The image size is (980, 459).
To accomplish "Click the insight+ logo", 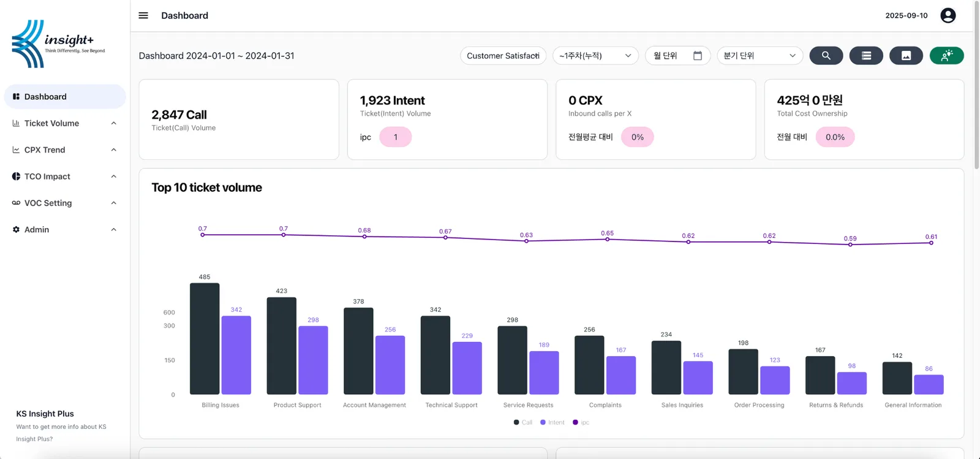I will (59, 44).
